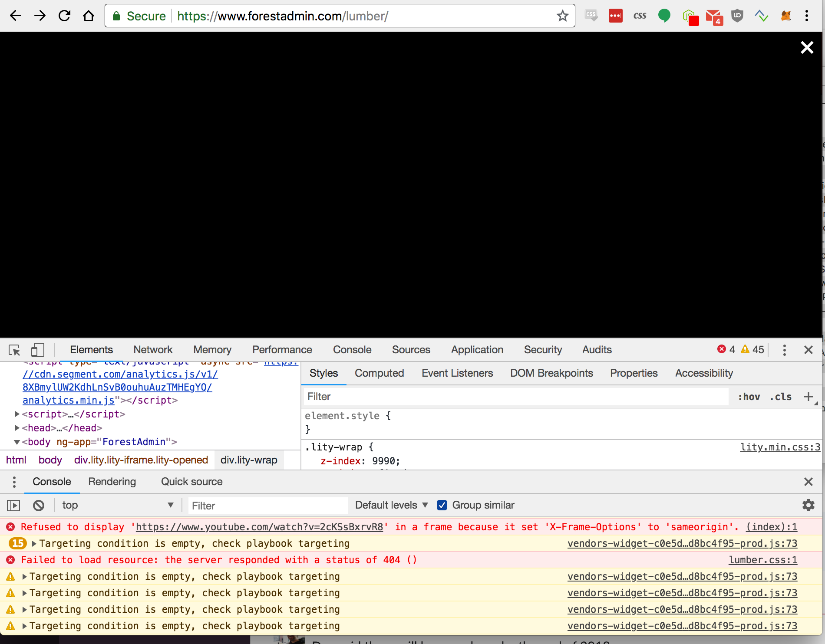Image resolution: width=825 pixels, height=644 pixels.
Task: Expand the script node in the Elements tree
Action: tap(16, 414)
